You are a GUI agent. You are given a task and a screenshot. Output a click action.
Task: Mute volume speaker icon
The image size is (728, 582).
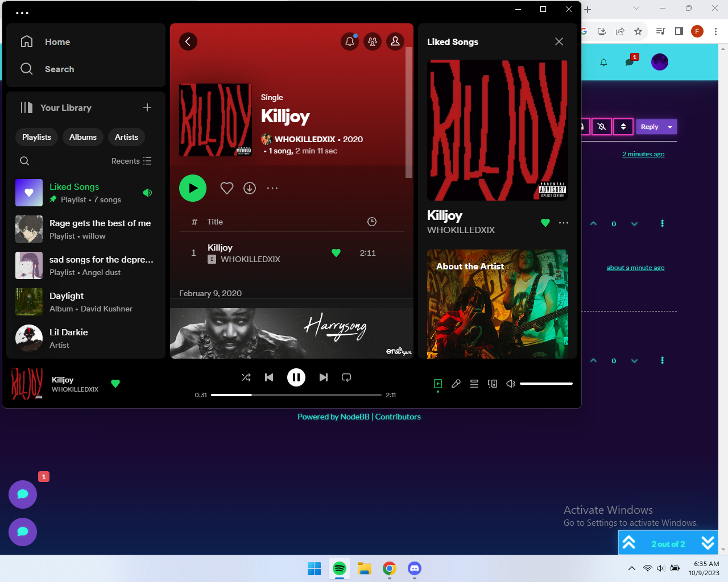point(511,384)
